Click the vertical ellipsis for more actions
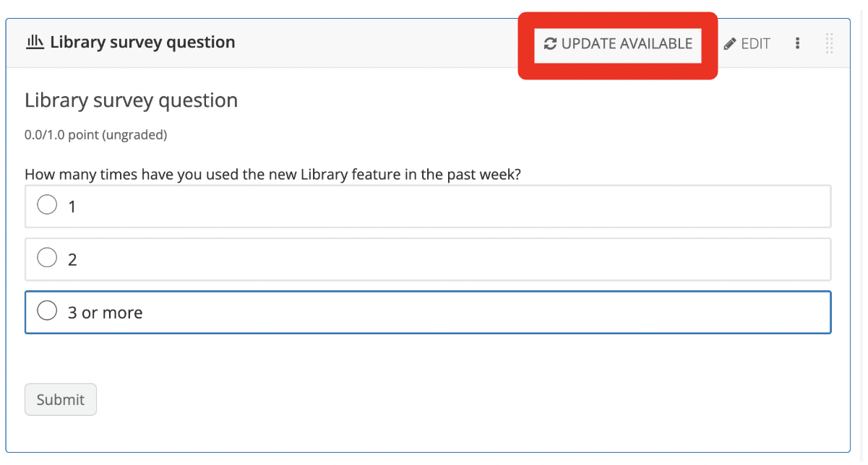Image resolution: width=868 pixels, height=465 pixels. tap(797, 43)
